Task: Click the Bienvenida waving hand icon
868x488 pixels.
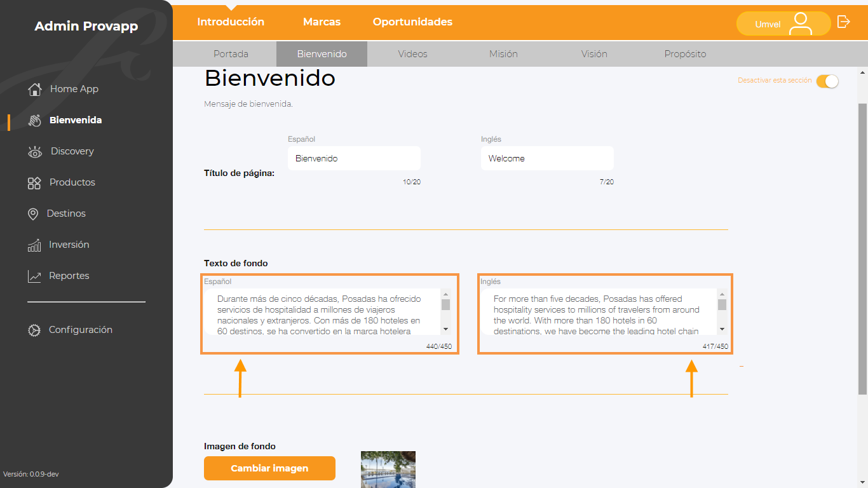Action: [x=35, y=120]
